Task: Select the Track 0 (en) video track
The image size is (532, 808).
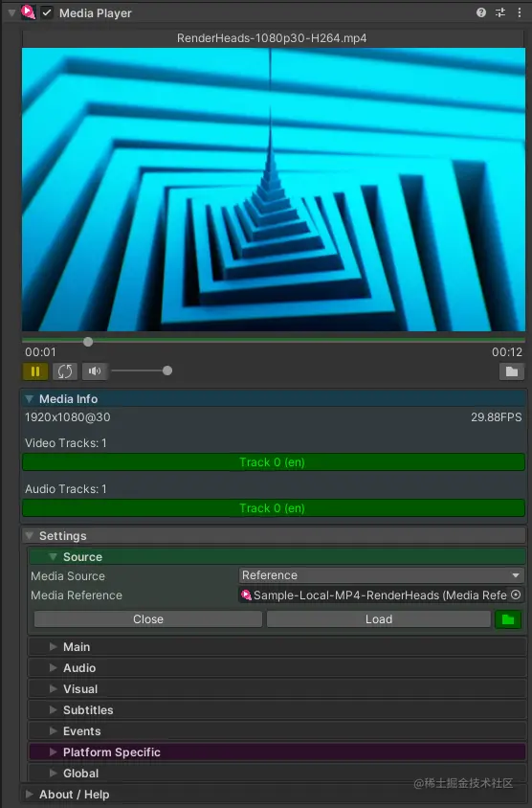Action: tap(273, 461)
